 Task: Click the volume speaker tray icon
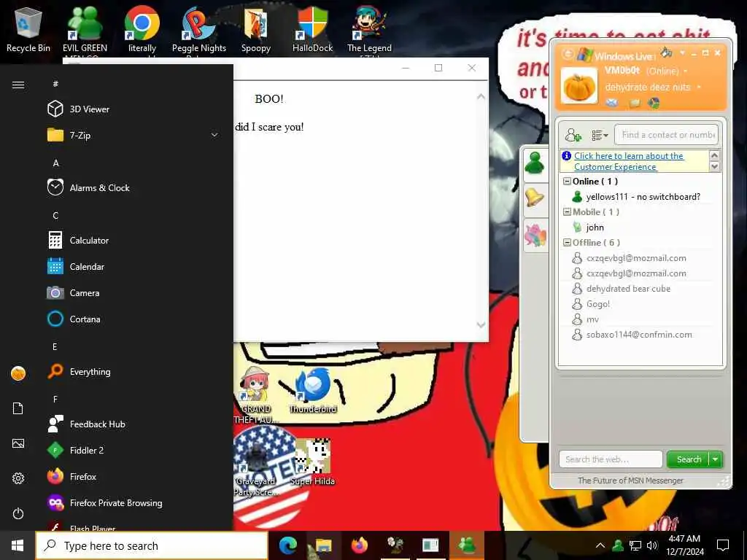[x=652, y=545]
